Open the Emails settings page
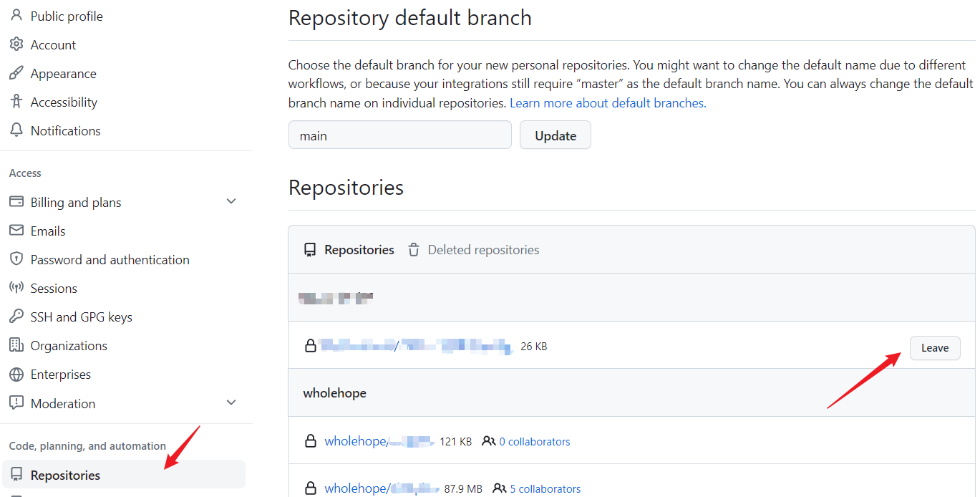The image size is (980, 497). tap(48, 231)
